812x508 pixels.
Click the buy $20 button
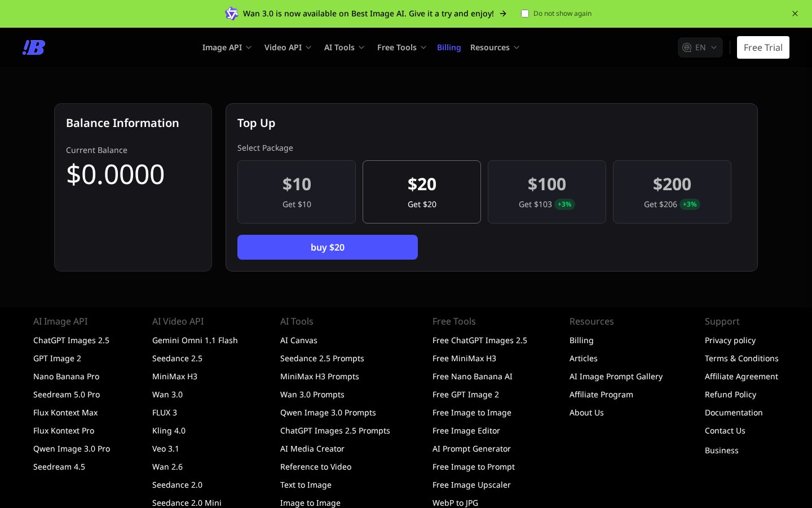point(328,247)
